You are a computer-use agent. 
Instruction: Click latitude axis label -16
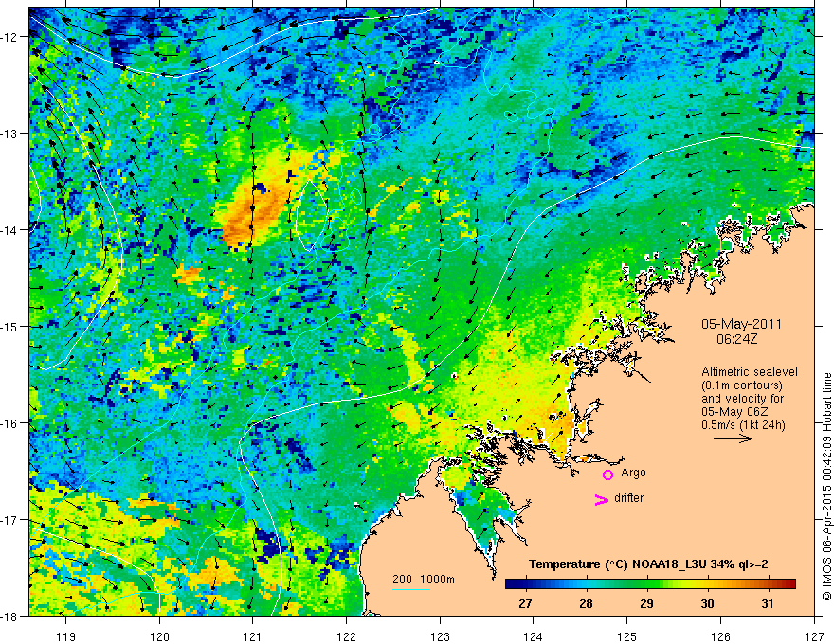(10, 423)
